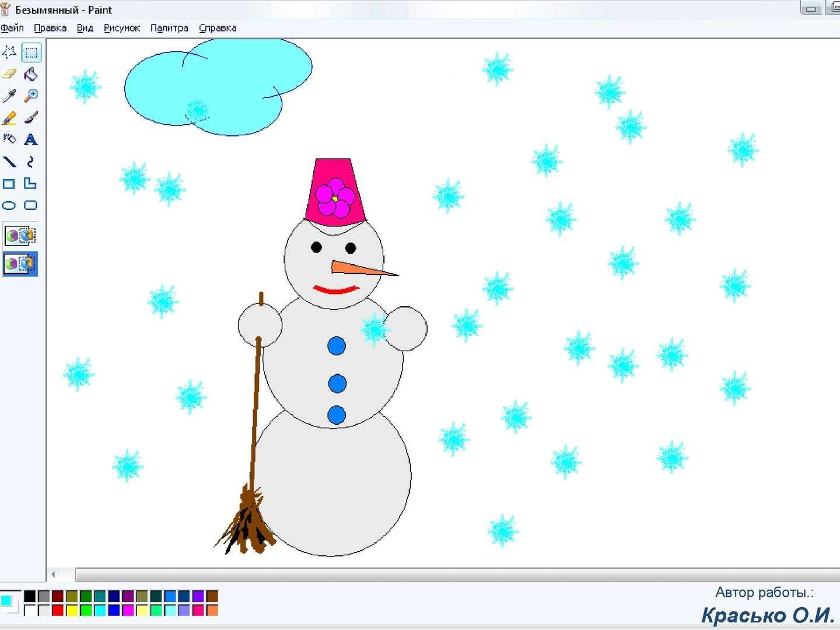Pick the Curve line tool

click(x=31, y=162)
